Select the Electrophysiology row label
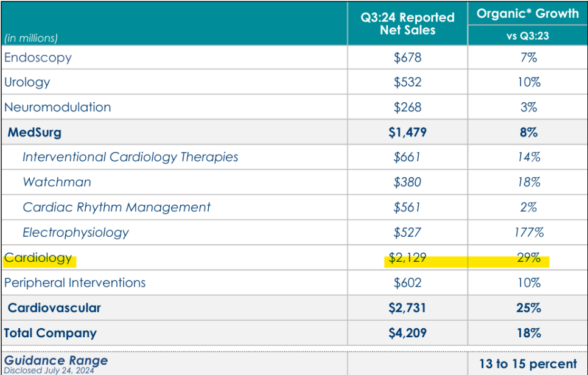Screen dimensions: 588x375 (75, 233)
